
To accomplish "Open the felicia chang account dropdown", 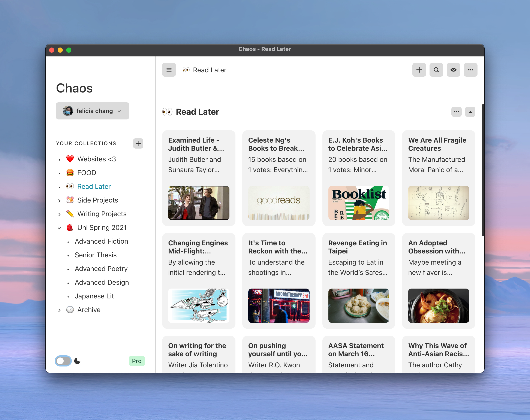I will [92, 111].
